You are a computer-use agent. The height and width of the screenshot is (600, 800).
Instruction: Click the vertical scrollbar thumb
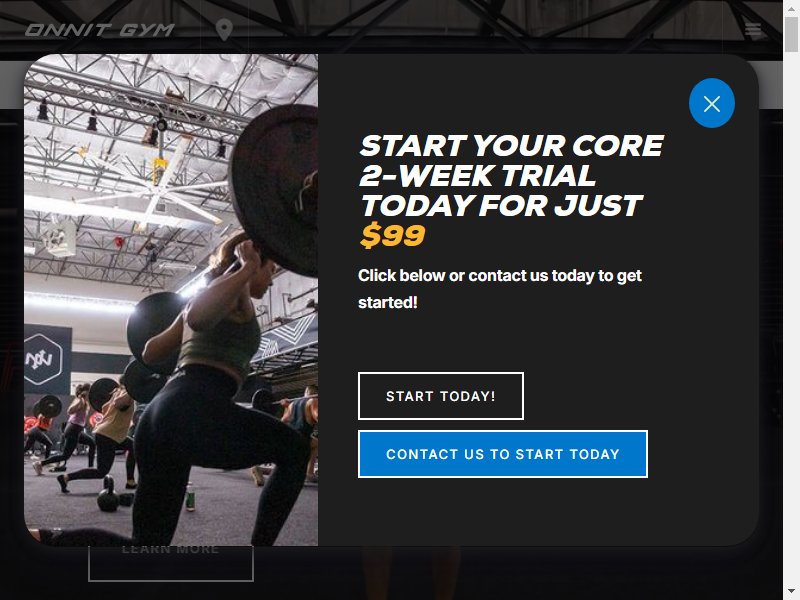(791, 35)
